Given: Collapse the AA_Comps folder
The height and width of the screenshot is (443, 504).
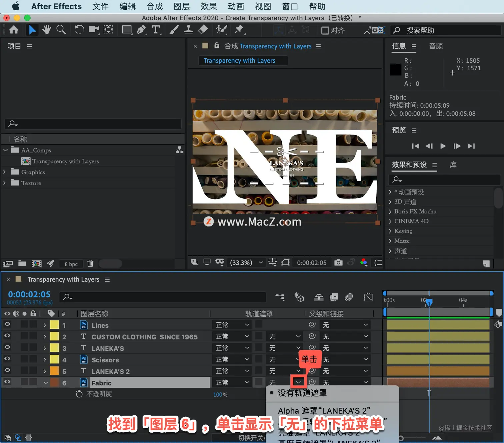Looking at the screenshot, I should (5, 150).
